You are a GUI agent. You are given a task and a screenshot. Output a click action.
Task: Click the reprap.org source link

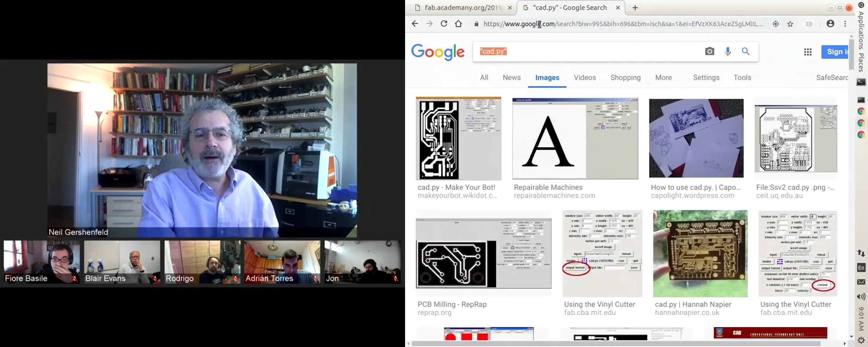click(x=434, y=313)
